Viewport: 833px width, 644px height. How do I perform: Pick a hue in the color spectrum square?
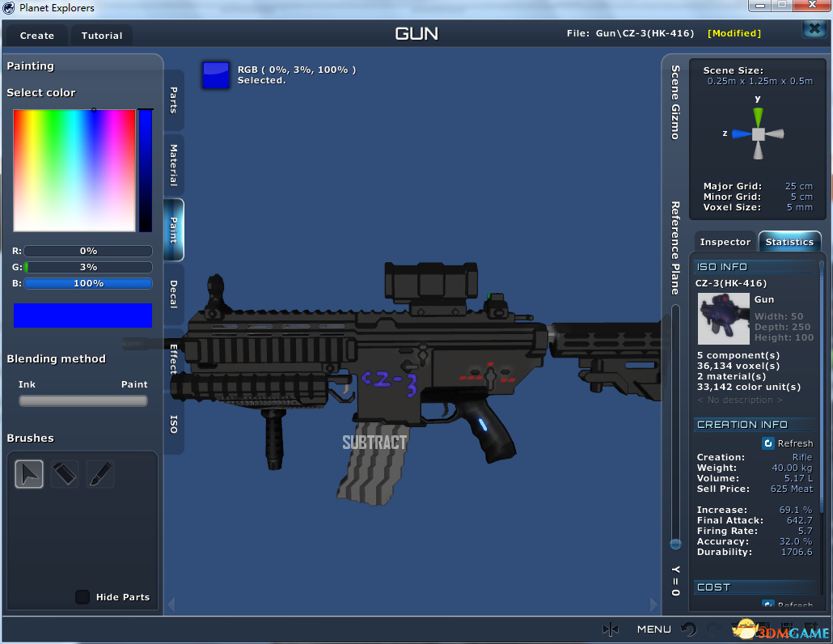coord(74,171)
